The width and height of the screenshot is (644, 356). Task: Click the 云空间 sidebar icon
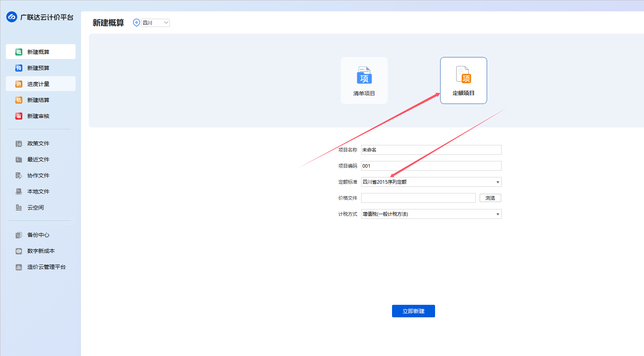[19, 208]
